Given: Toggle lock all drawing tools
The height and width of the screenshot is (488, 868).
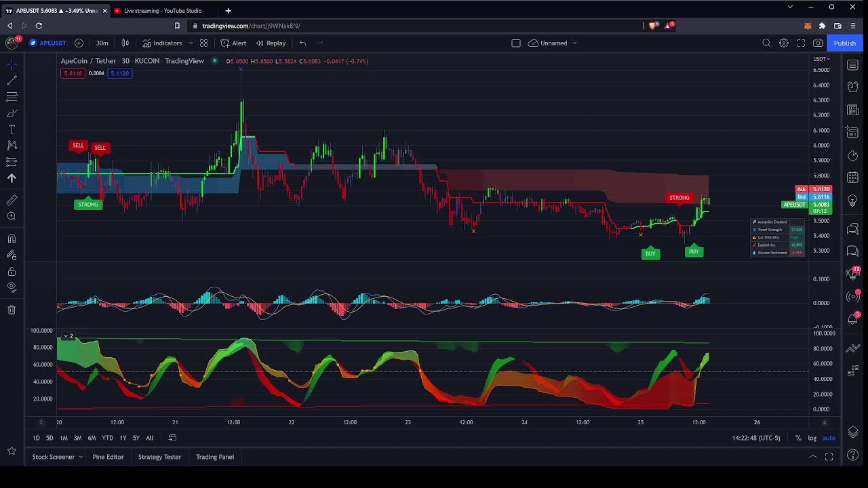Looking at the screenshot, I should click(12, 271).
